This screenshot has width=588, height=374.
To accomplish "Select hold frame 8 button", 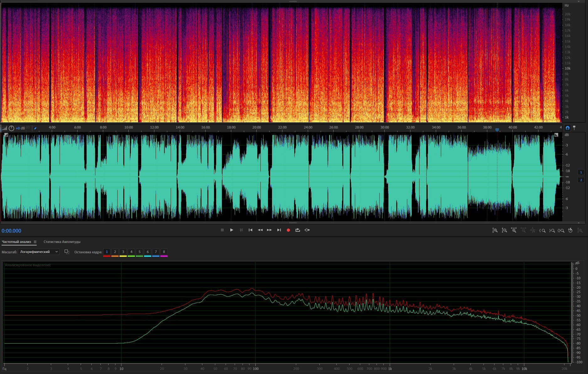I will coord(164,252).
